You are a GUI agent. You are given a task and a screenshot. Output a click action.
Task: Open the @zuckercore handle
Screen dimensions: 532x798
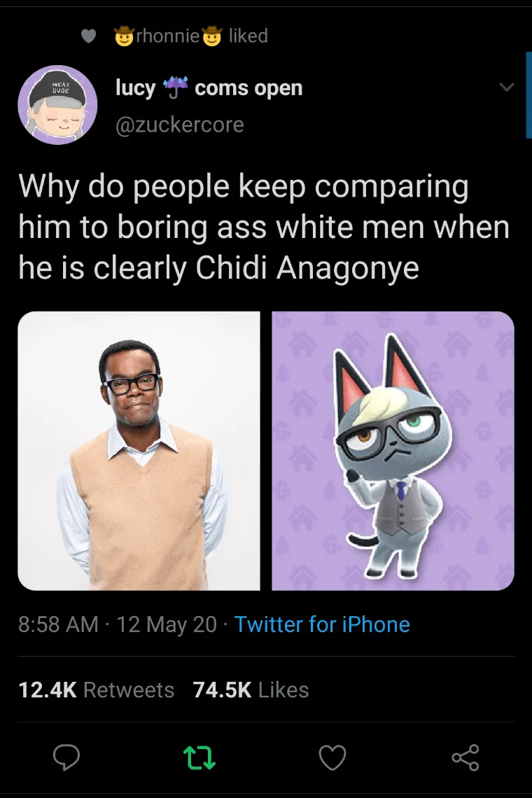pos(180,125)
